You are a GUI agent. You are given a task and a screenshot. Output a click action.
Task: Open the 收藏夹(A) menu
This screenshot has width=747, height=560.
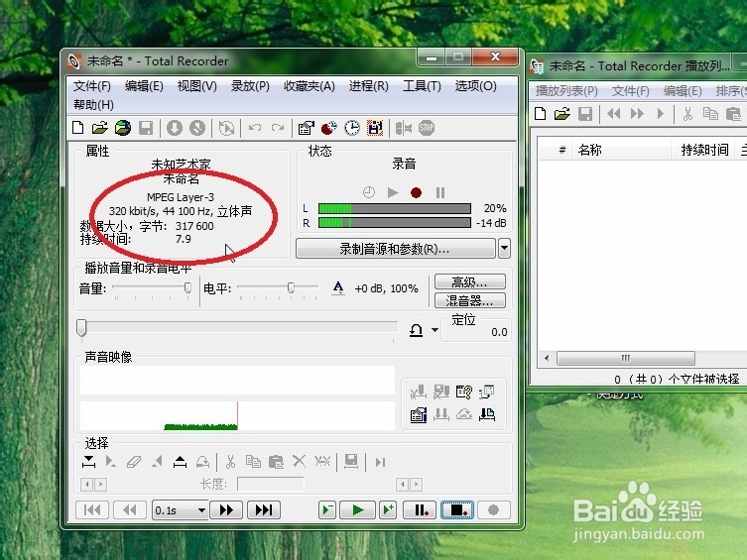310,86
